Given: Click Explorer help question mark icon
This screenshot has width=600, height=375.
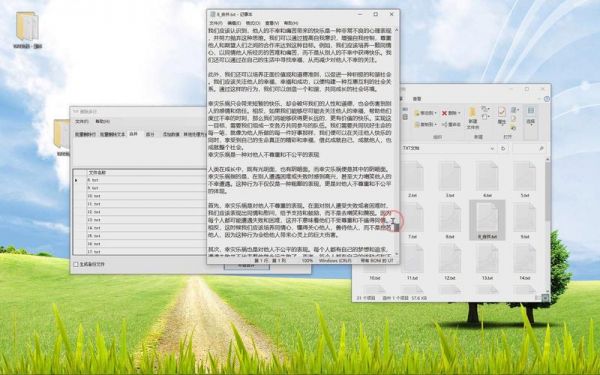Looking at the screenshot, I should tap(547, 99).
